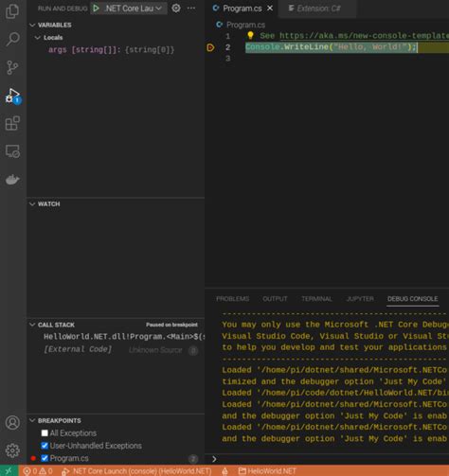449x476 pixels.
Task: Open the Extensions view
Action: click(x=12, y=123)
